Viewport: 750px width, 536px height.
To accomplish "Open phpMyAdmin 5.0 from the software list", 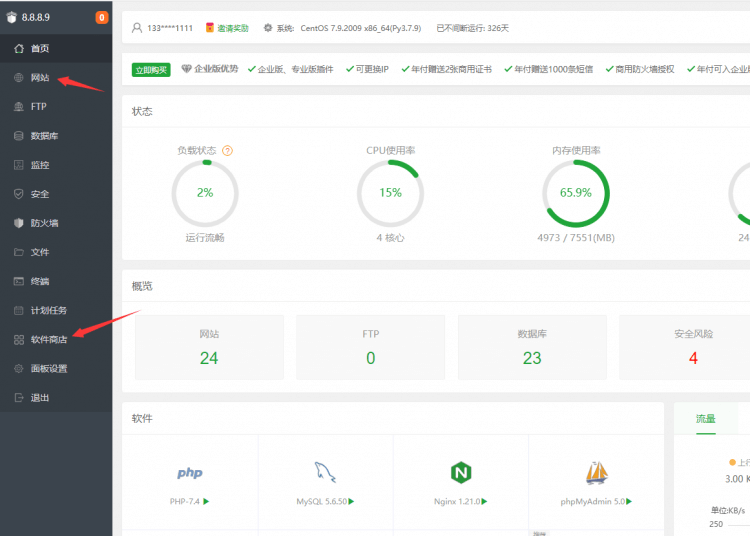I will [x=597, y=473].
